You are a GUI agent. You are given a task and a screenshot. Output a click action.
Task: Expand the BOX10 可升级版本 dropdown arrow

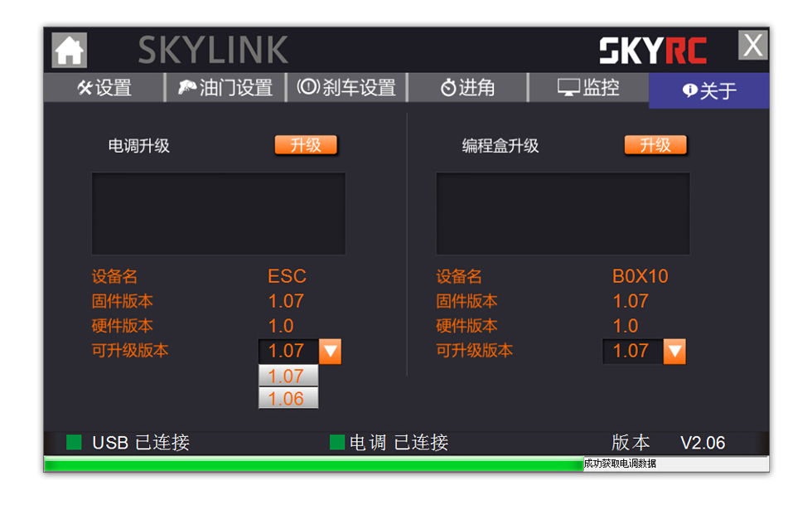[x=674, y=352]
